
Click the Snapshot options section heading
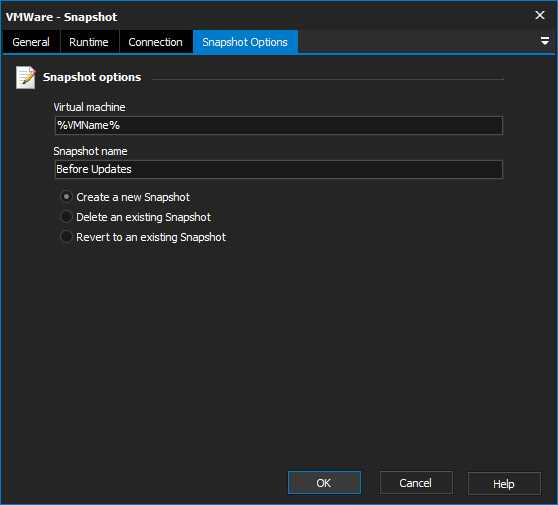tap(92, 77)
